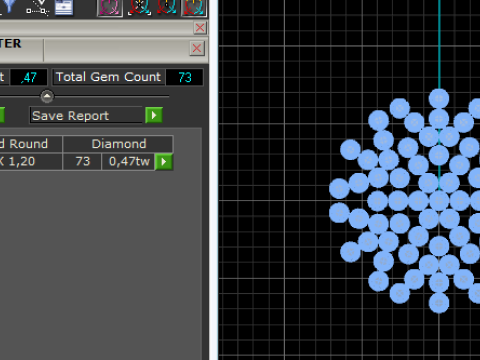480x360 pixels.
Task: Select the control points editing tool icon
Action: point(37,7)
